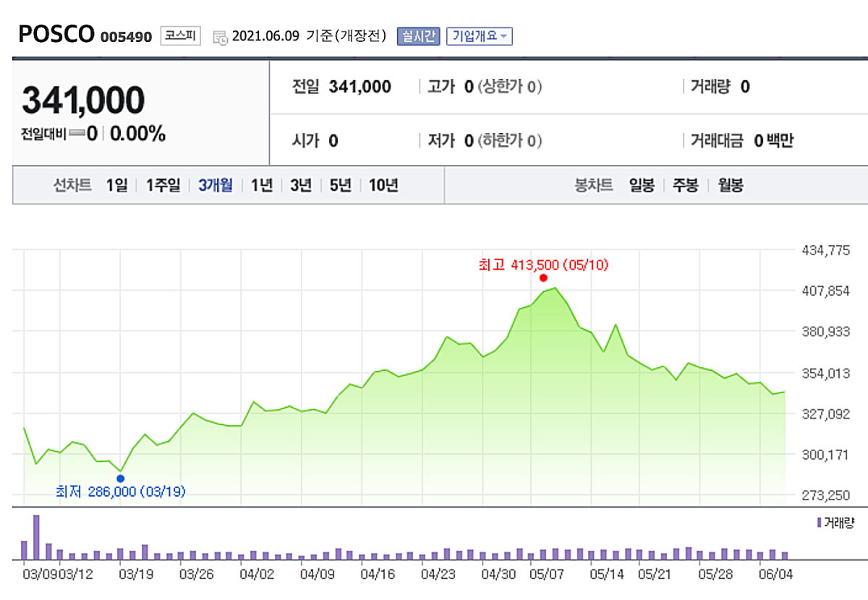Click the real-time (실시간) button
The image size is (868, 600).
click(x=418, y=35)
